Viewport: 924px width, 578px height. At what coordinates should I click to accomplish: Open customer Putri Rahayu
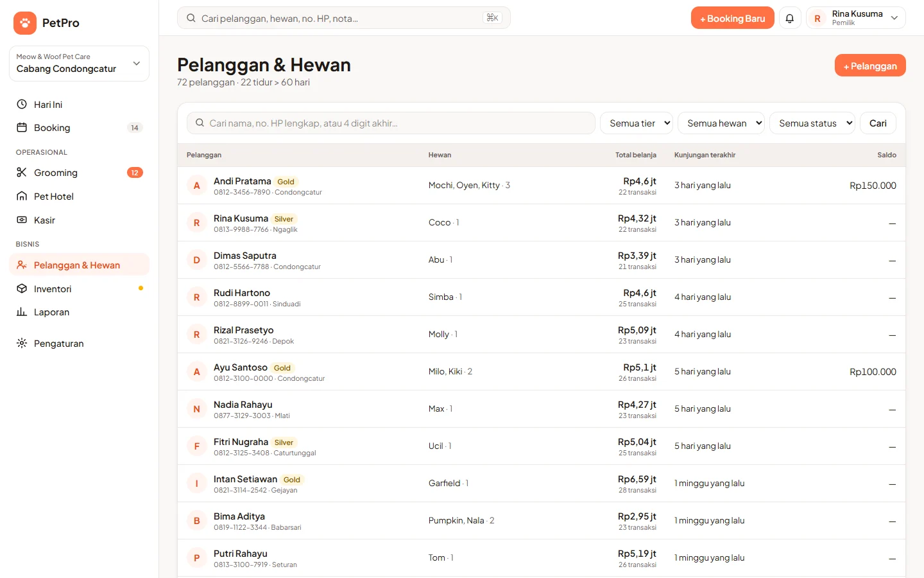click(x=542, y=558)
